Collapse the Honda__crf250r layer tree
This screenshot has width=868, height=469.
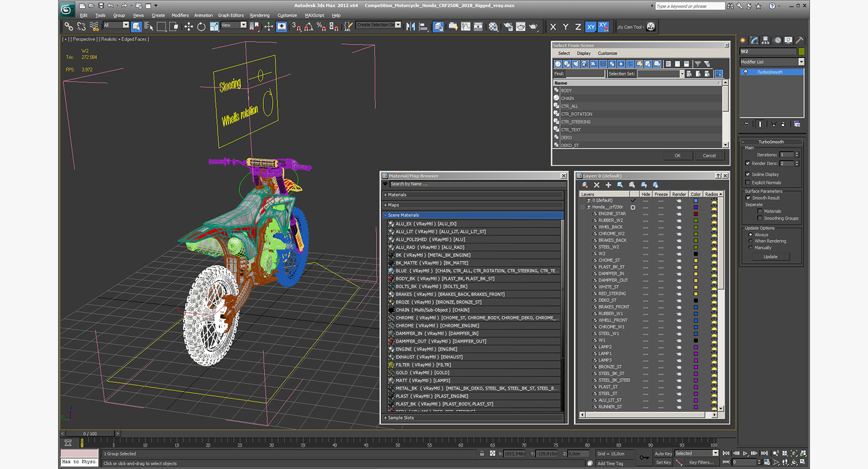pos(583,207)
